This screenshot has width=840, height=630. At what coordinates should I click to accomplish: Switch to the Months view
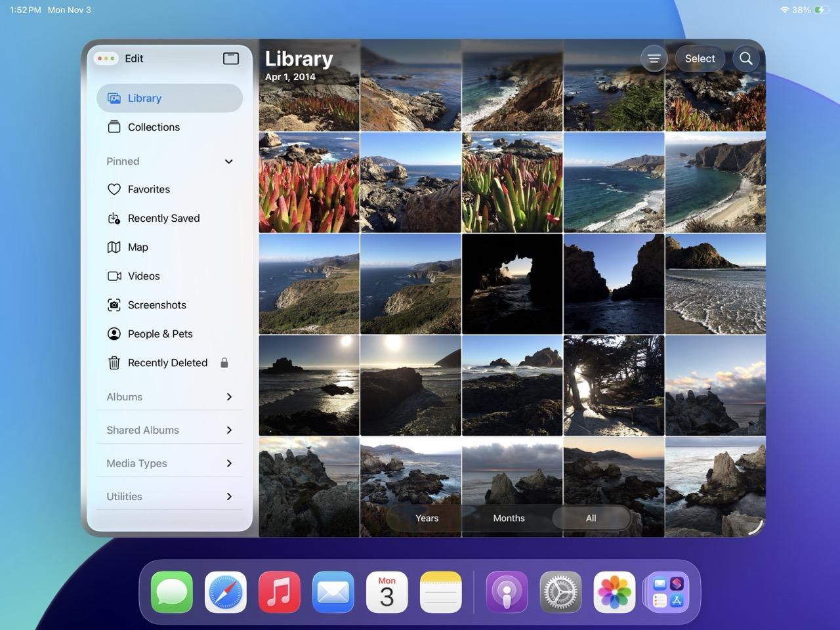(509, 518)
